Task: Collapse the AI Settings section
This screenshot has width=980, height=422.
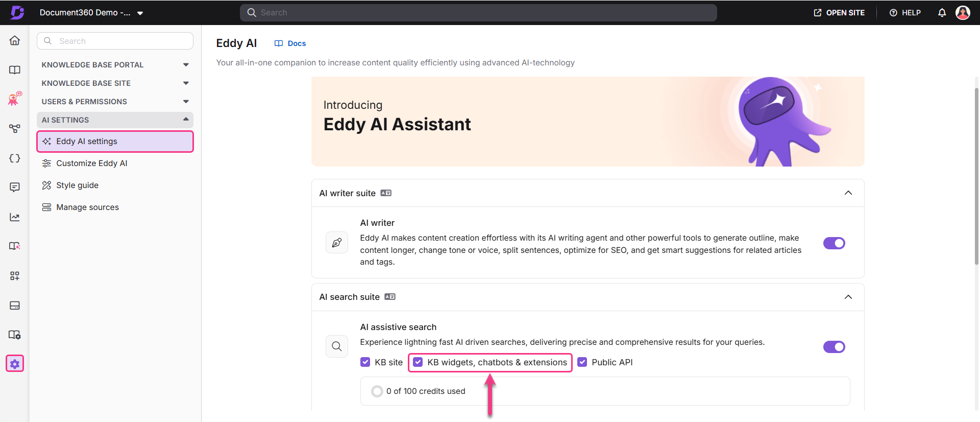Action: (115, 120)
